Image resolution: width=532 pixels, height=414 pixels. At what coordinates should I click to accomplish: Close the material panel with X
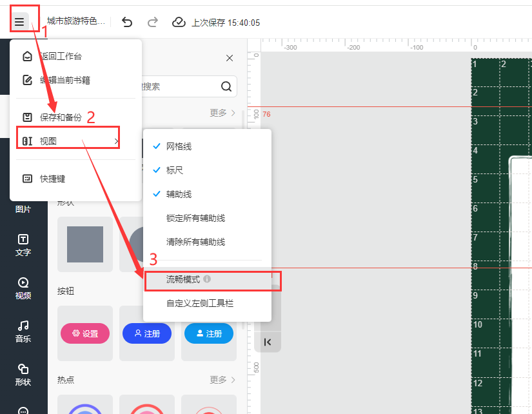[230, 58]
